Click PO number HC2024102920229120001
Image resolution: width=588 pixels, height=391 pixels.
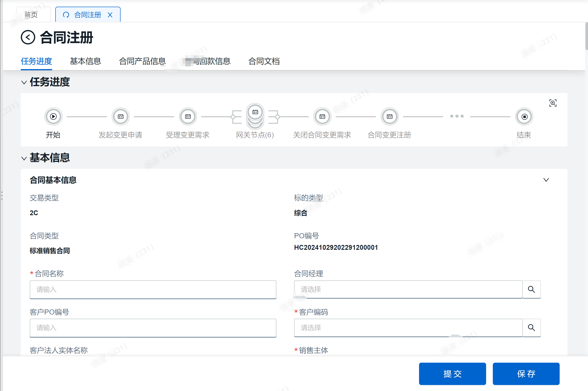coord(336,247)
